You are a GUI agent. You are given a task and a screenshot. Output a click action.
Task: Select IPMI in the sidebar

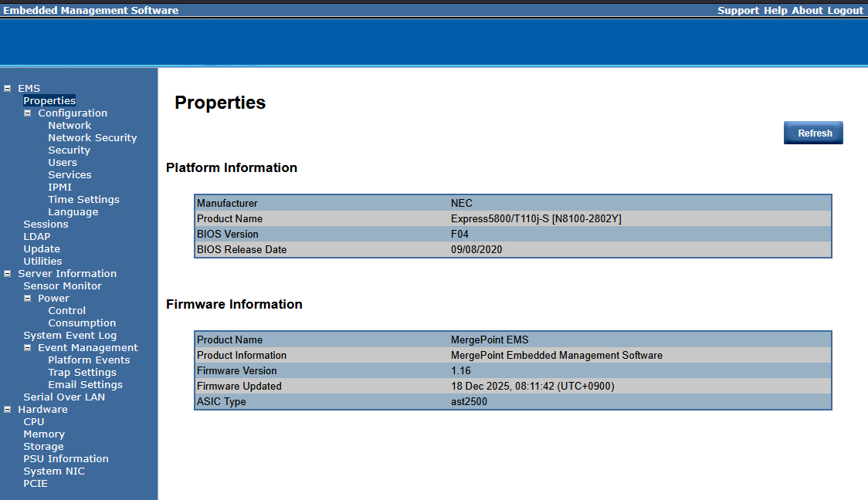tap(59, 187)
